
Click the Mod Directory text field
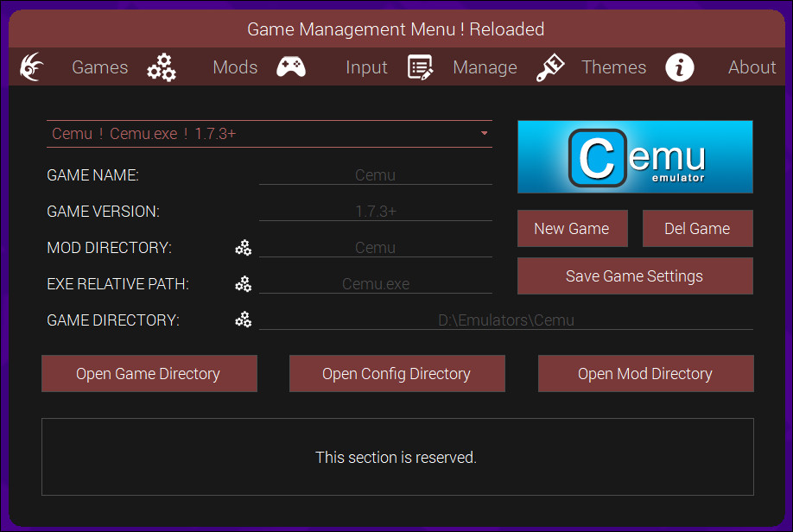(x=375, y=248)
